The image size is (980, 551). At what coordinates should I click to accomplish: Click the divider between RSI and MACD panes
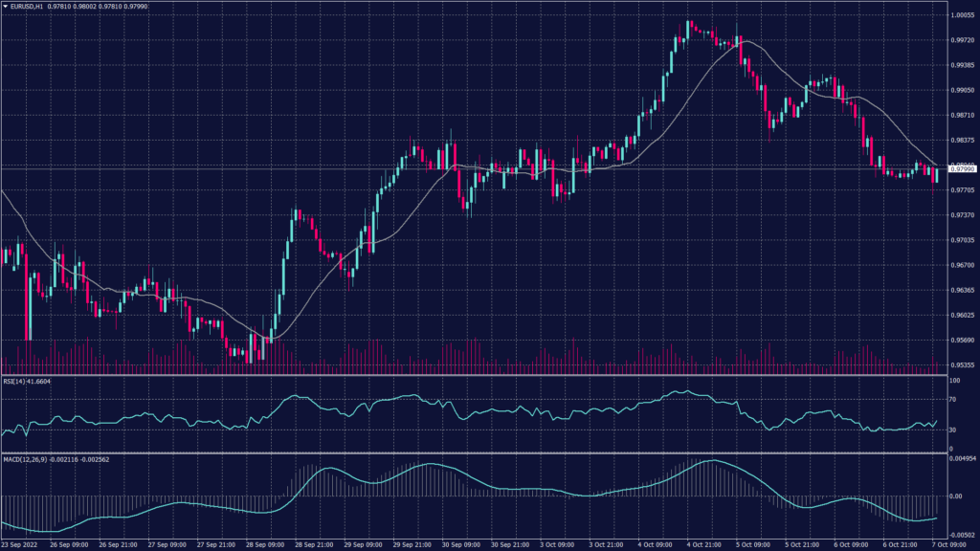[x=479, y=453]
